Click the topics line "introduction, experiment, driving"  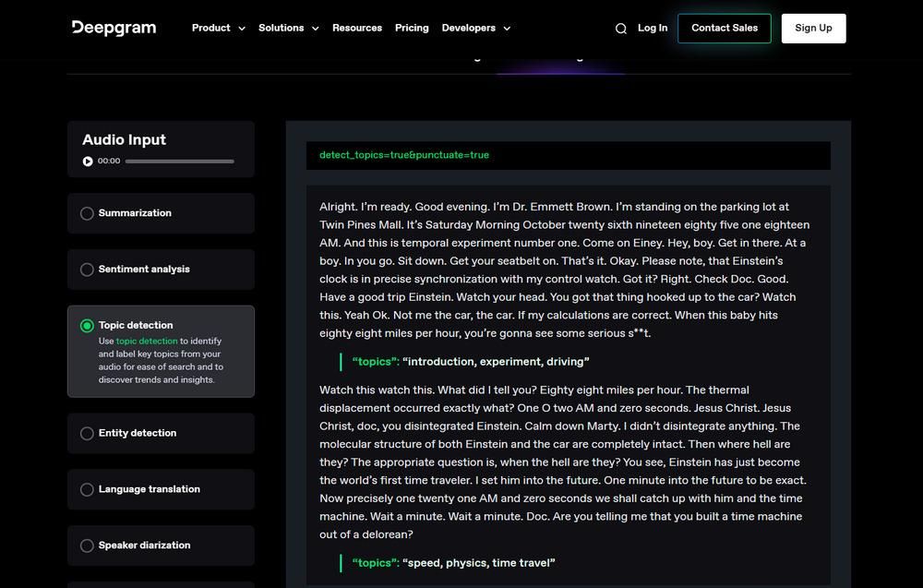[x=471, y=362]
